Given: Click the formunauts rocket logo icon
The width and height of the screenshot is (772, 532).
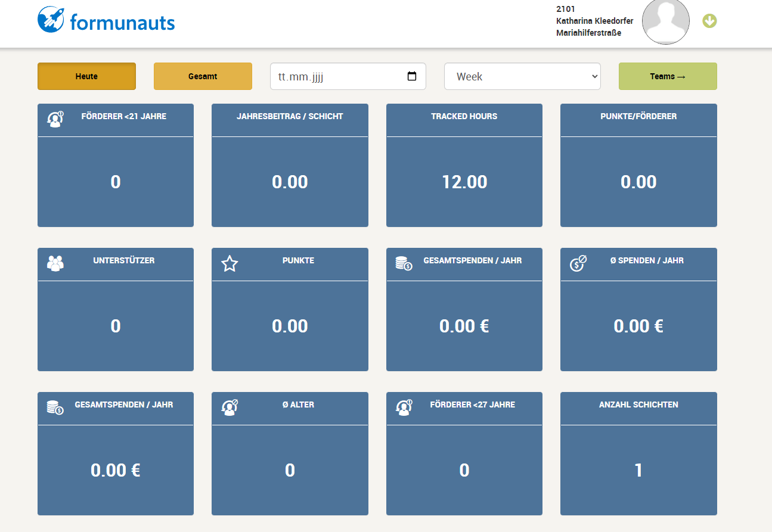Looking at the screenshot, I should coord(51,19).
